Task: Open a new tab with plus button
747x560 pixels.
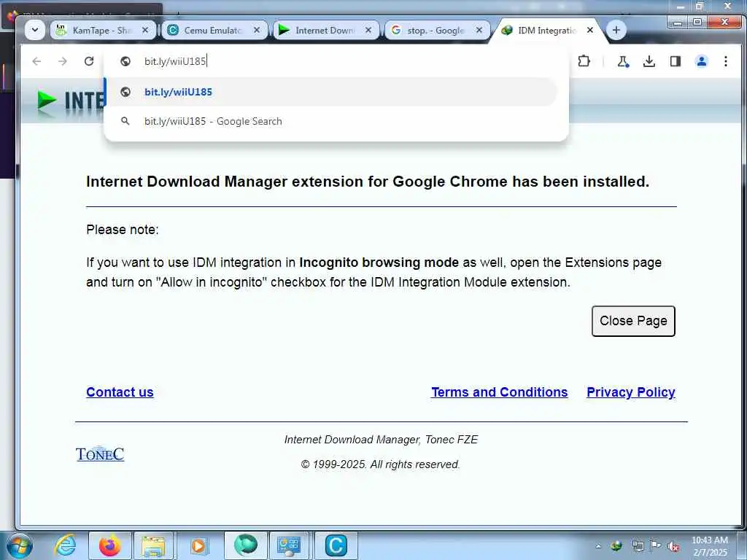Action: click(x=616, y=30)
